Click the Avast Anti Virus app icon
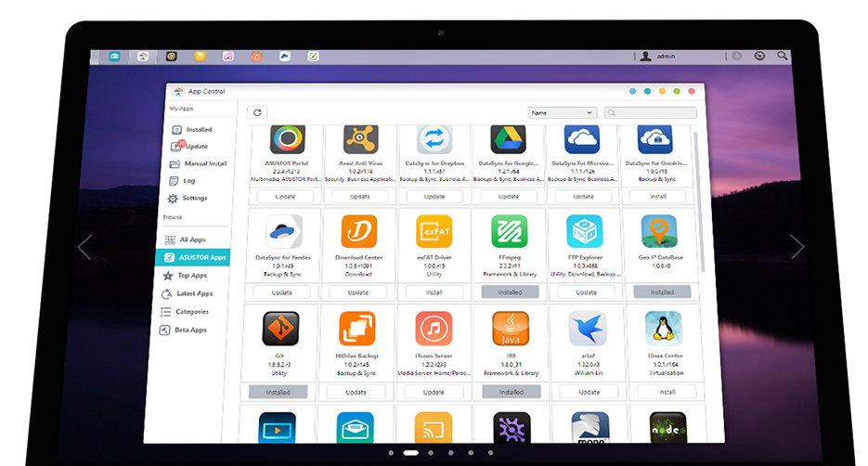 (359, 138)
